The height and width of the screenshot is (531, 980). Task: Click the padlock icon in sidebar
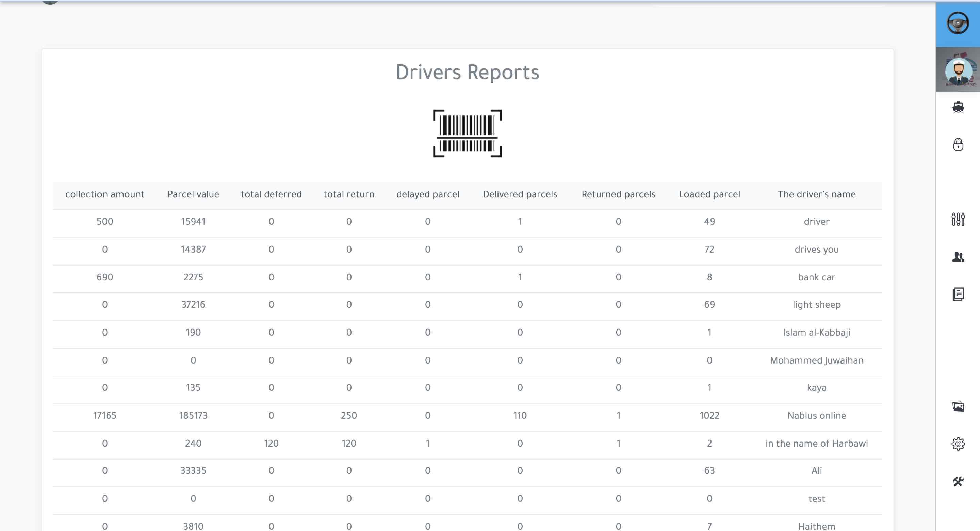[x=958, y=145]
